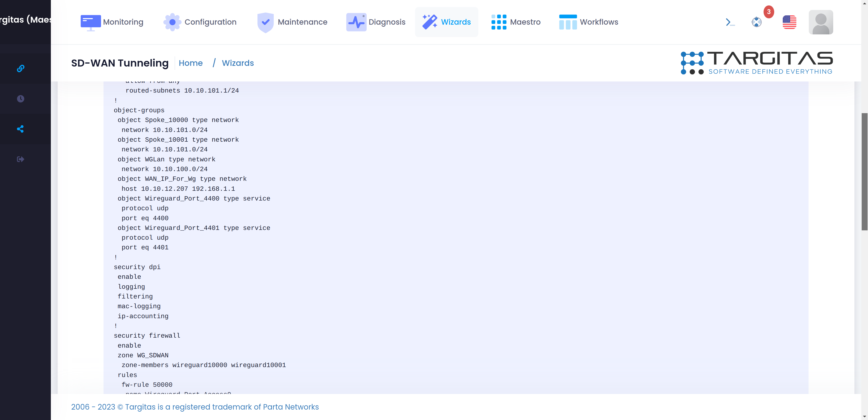Click the logout sidebar icon

(x=21, y=159)
